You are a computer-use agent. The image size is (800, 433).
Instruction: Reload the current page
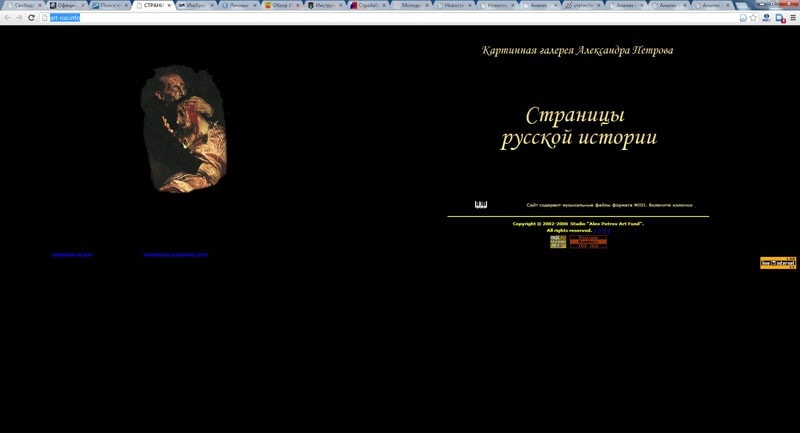click(x=31, y=18)
